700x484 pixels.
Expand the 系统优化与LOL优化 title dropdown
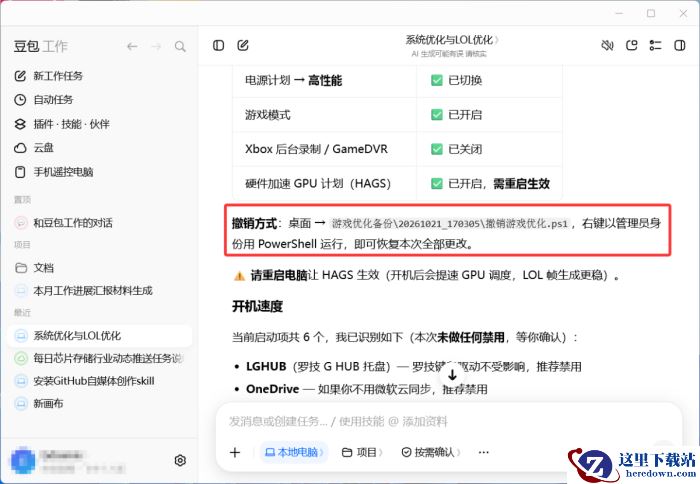[x=452, y=40]
